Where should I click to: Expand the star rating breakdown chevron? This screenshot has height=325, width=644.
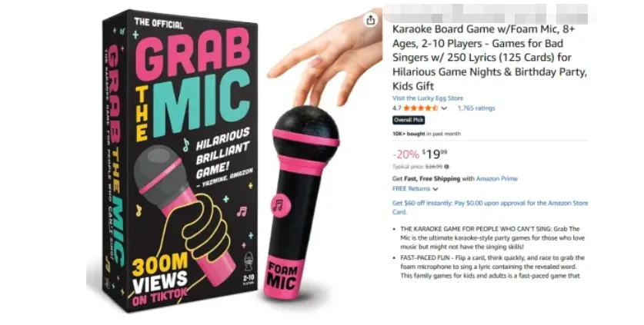(x=444, y=108)
